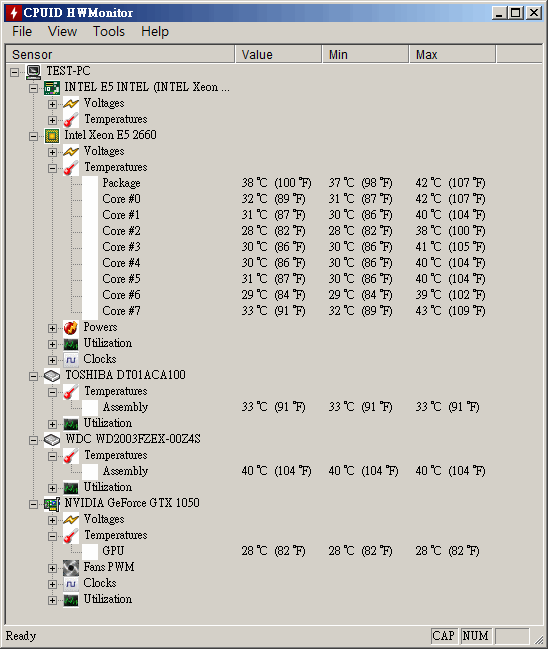This screenshot has height=649, width=548.
Task: Click the Max column header
Action: pyautogui.click(x=452, y=55)
